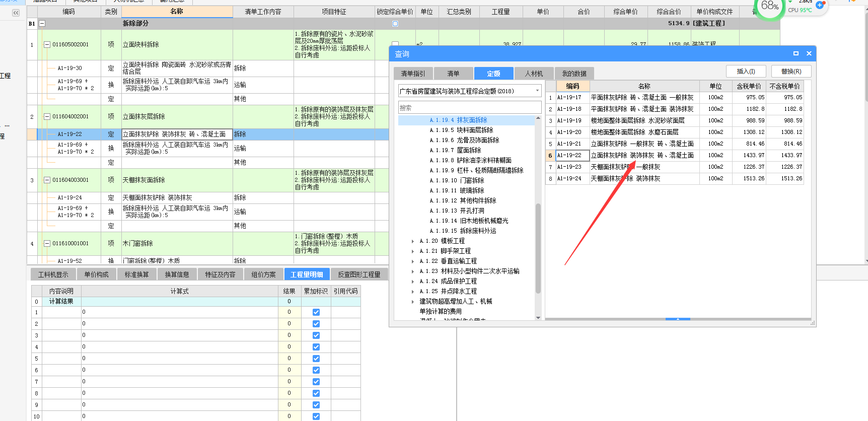Open the 人材机 tab in query dialog
The height and width of the screenshot is (421, 868).
534,74
